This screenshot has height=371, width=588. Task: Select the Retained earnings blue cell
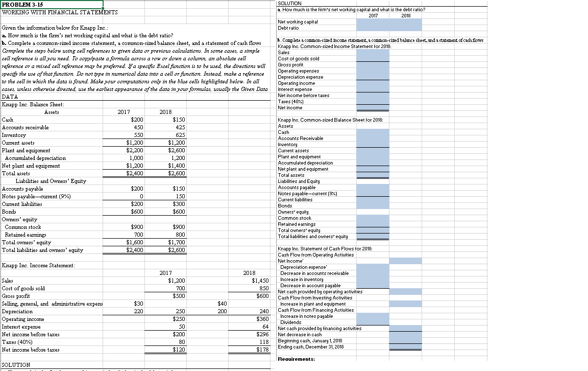point(373,224)
